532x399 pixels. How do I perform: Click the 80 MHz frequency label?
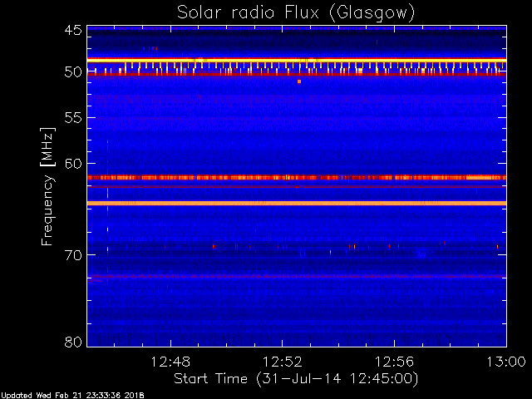pyautogui.click(x=73, y=342)
